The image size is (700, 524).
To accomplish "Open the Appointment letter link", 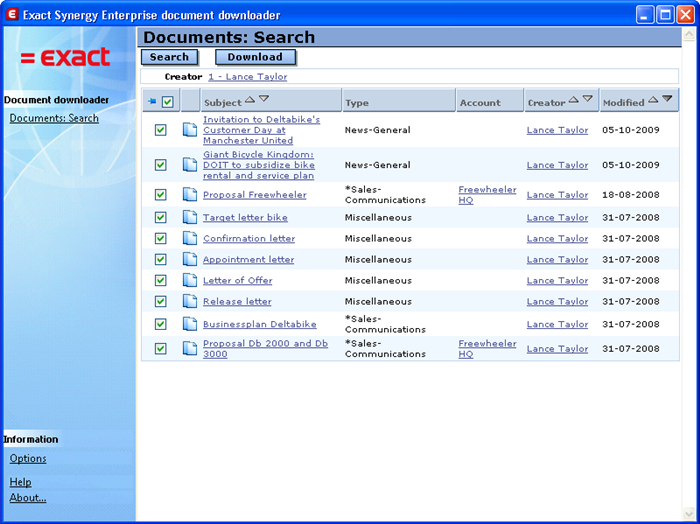I will point(248,259).
